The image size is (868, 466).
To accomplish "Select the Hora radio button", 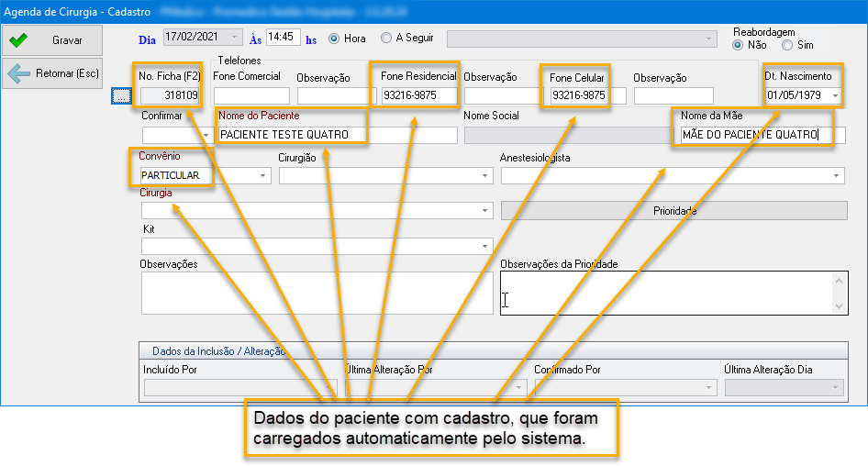I will pyautogui.click(x=334, y=39).
